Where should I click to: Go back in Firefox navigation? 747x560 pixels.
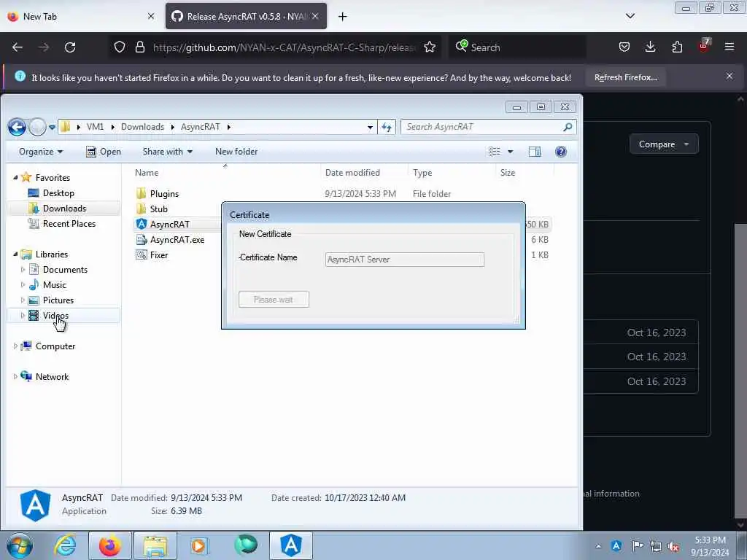(x=18, y=47)
